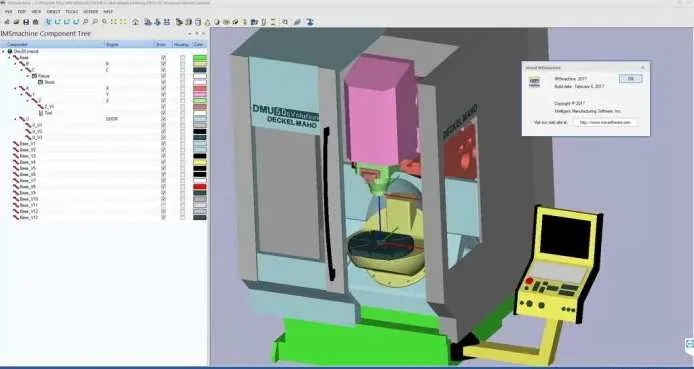This screenshot has width=694, height=369.
Task: Click the print icon in toolbar
Action: (x=36, y=22)
